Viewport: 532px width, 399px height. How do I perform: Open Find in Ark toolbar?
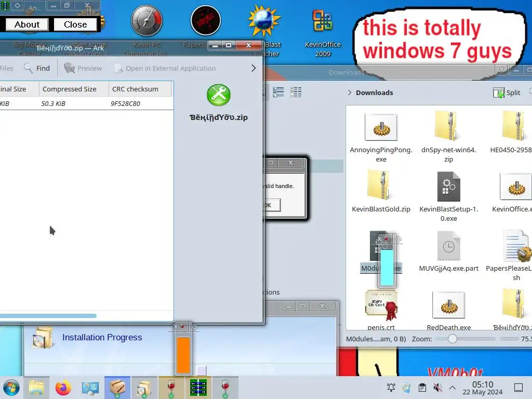pos(37,68)
